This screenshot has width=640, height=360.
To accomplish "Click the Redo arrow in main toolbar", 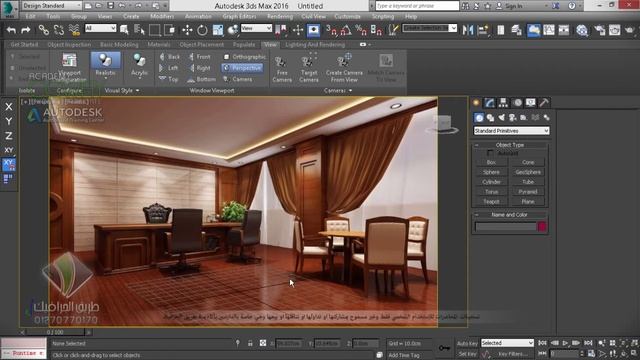I will (26, 30).
